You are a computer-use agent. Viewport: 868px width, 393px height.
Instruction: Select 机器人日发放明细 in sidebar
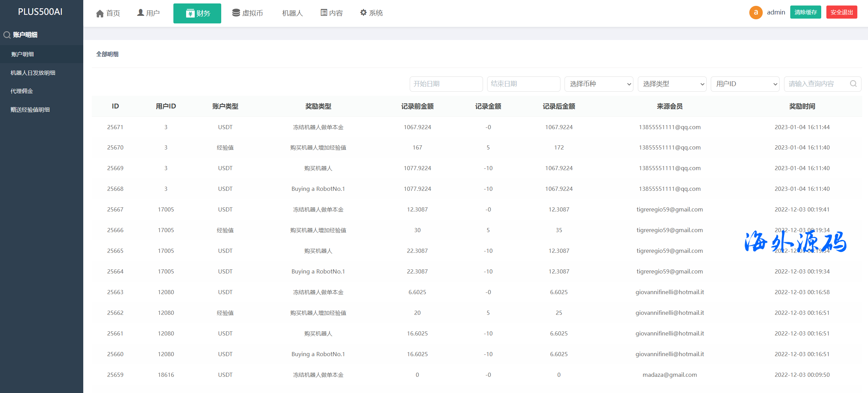[33, 73]
